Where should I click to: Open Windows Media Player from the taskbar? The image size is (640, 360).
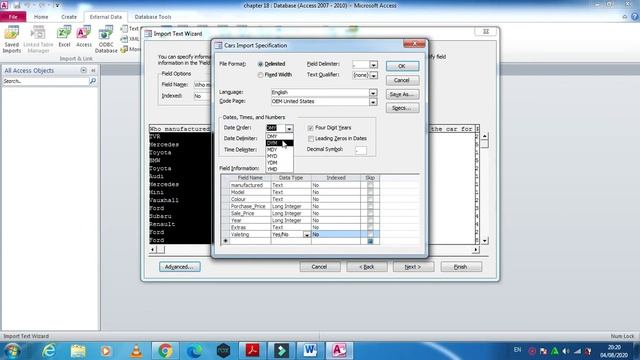[106, 351]
